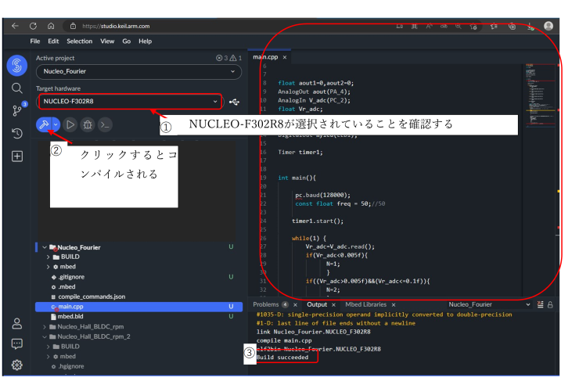579x392 pixels.
Task: Select main.cpp in the file tree
Action: pos(138,307)
